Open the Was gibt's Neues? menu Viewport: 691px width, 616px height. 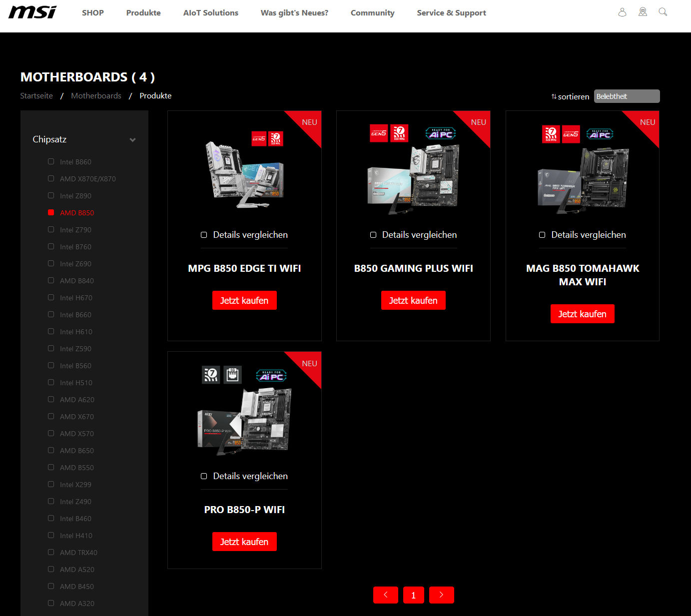294,13
